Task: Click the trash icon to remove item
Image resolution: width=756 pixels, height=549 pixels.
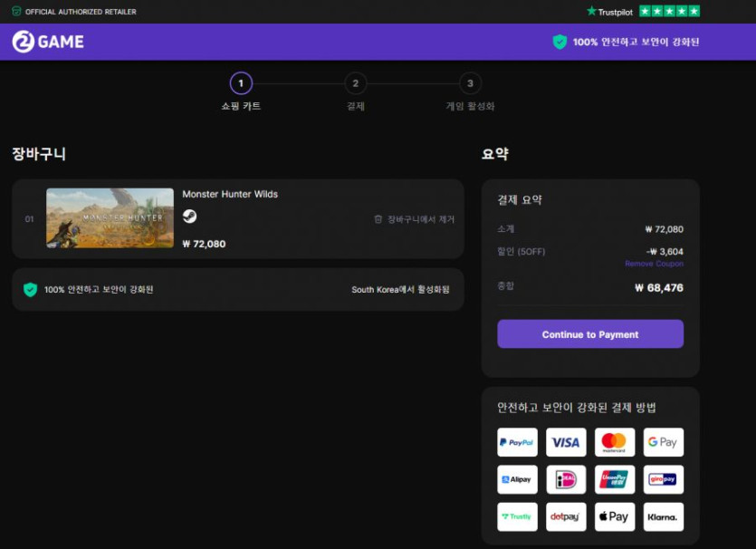Action: pyautogui.click(x=378, y=219)
